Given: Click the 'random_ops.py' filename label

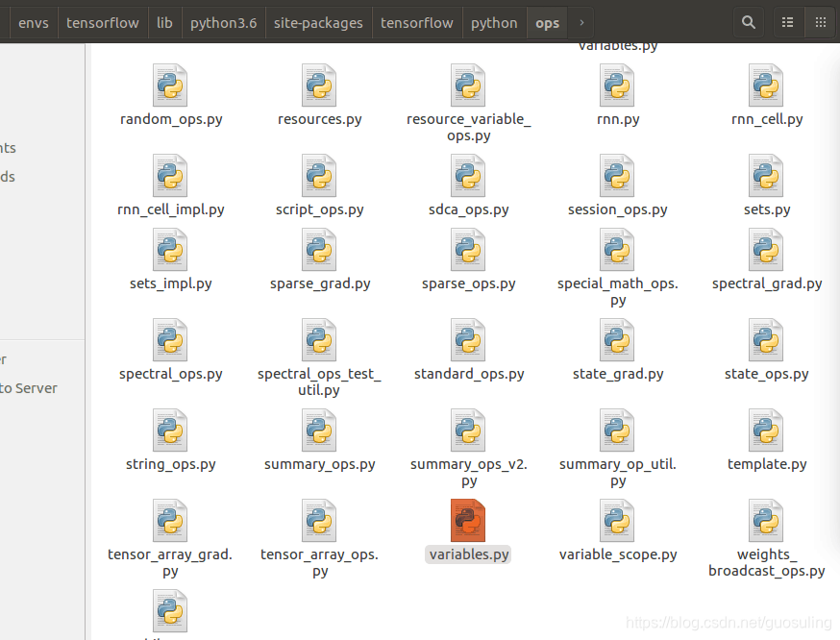Looking at the screenshot, I should point(171,119).
